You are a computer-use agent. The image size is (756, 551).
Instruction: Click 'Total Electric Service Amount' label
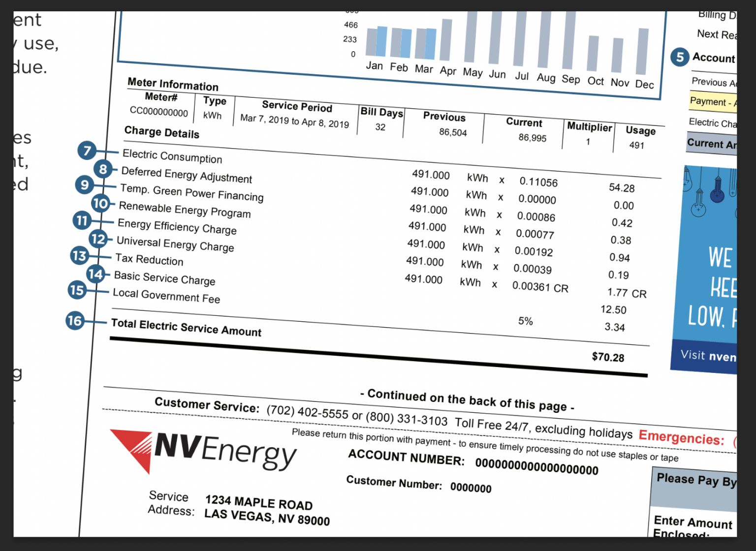pos(186,327)
